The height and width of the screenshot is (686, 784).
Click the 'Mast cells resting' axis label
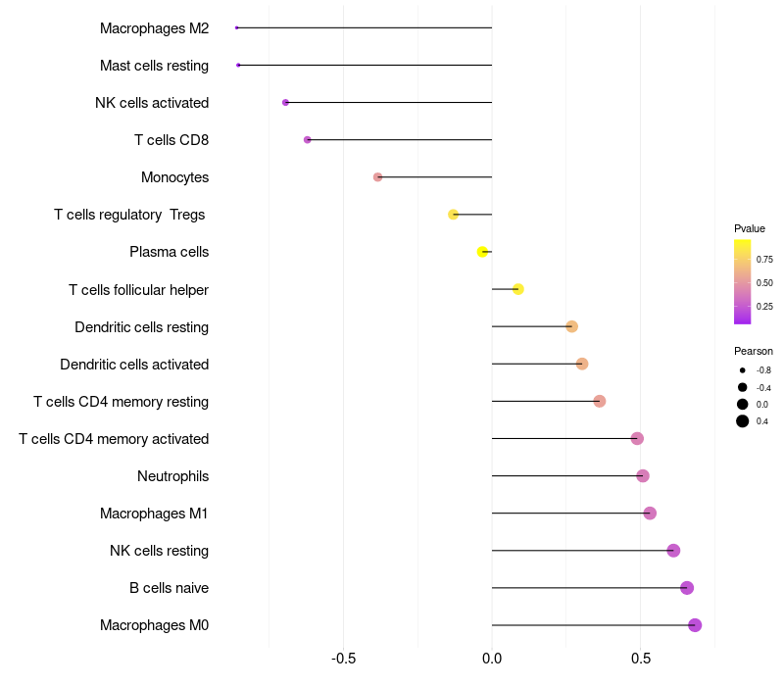tap(154, 66)
